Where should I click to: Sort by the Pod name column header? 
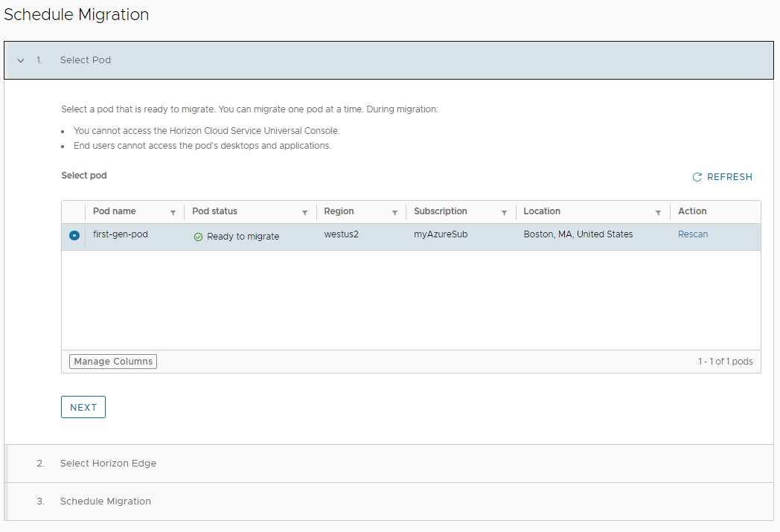115,211
